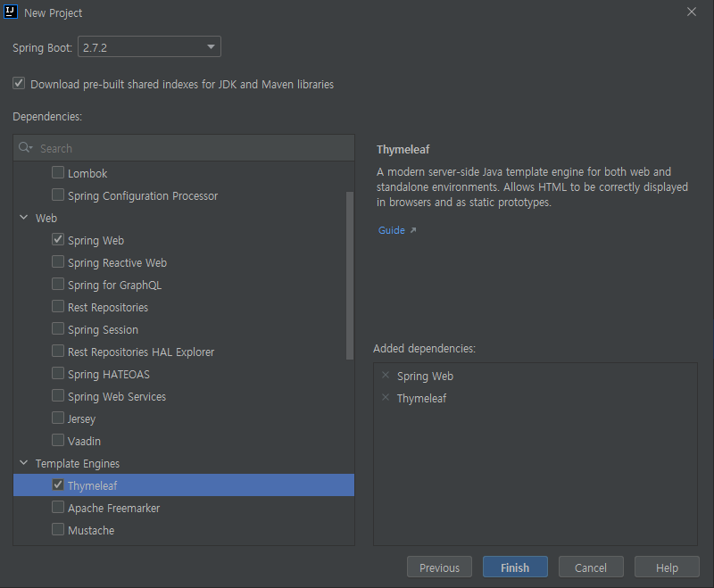
Task: Remove Thymeleaf from added dependencies
Action: [386, 398]
